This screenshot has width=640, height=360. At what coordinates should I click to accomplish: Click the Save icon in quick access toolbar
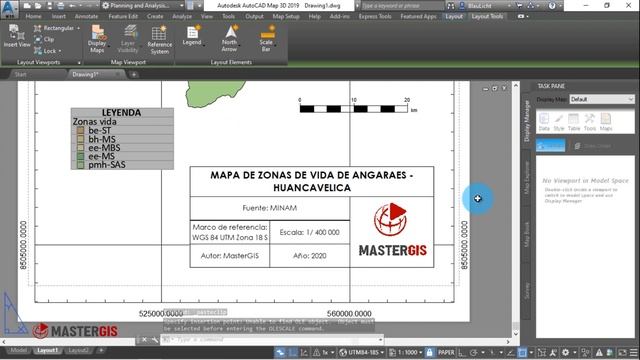pyautogui.click(x=49, y=6)
